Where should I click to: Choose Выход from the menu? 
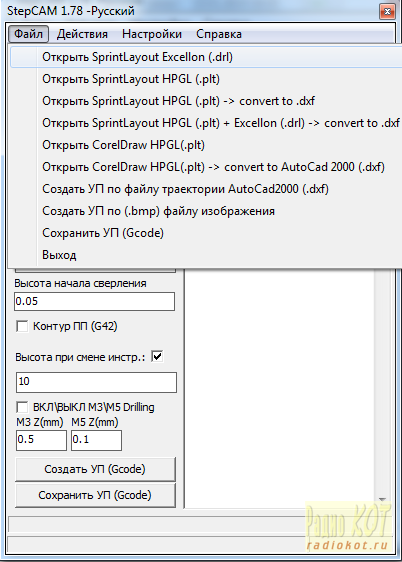206,255
